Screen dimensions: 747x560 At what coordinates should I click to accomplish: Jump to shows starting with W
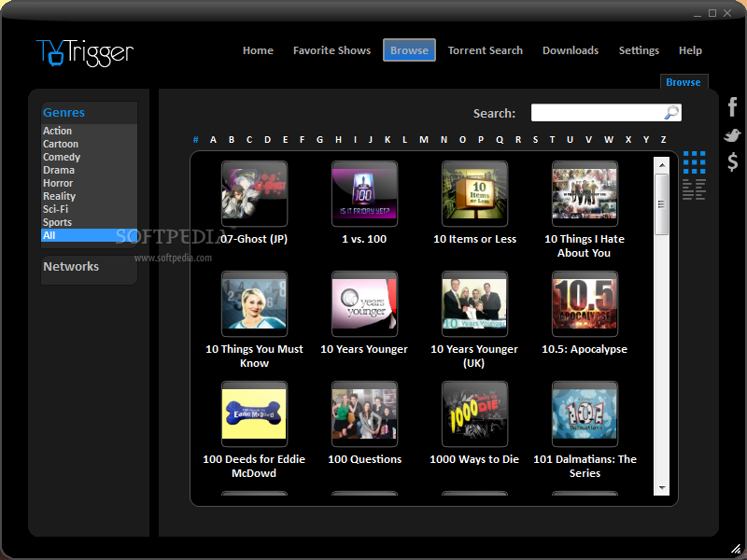point(609,139)
